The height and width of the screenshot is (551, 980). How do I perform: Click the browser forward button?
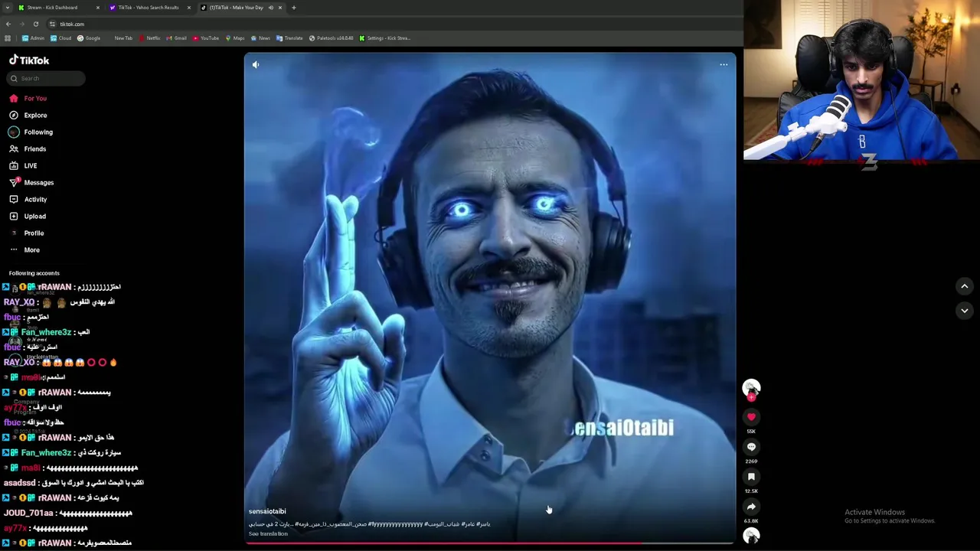(22, 24)
